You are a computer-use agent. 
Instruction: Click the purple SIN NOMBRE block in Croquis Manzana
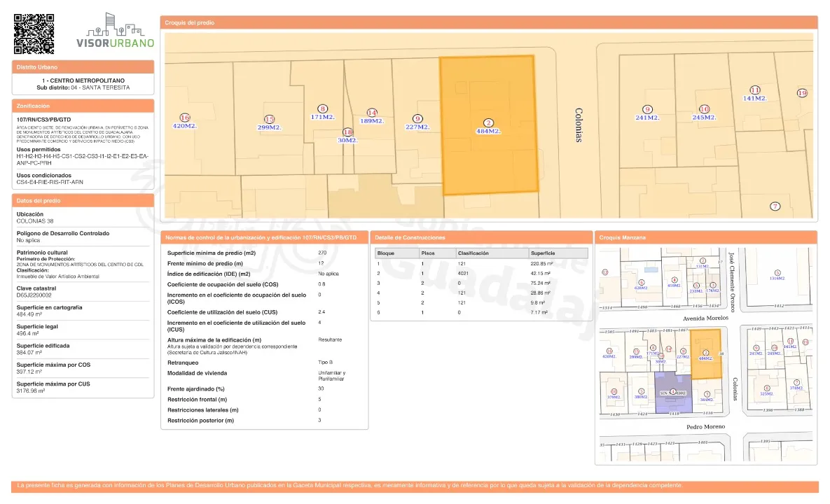tap(673, 393)
